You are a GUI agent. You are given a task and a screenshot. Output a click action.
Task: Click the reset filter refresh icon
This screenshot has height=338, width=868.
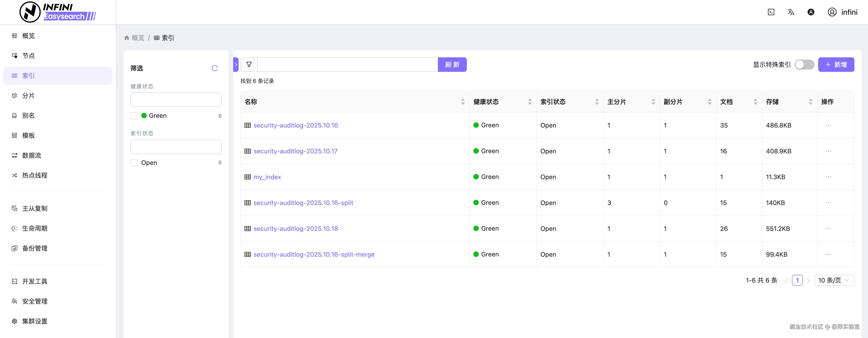[215, 68]
